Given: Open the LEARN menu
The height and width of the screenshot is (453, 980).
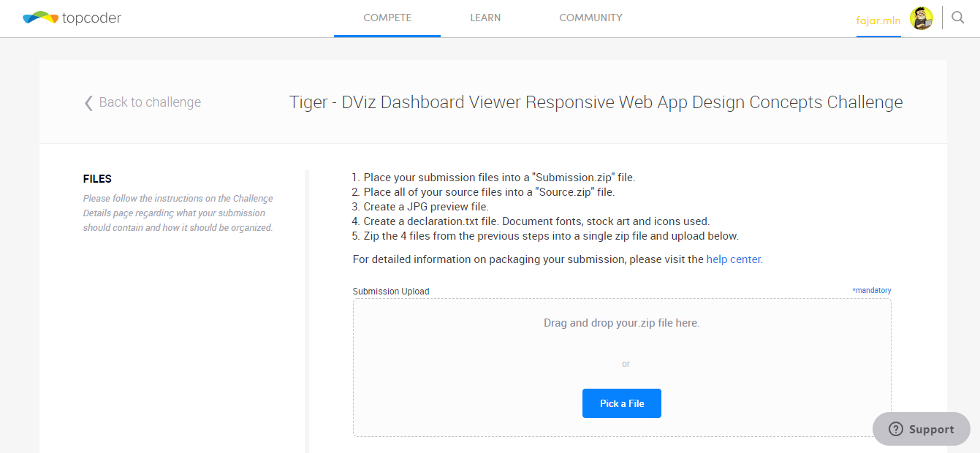Looking at the screenshot, I should [485, 18].
